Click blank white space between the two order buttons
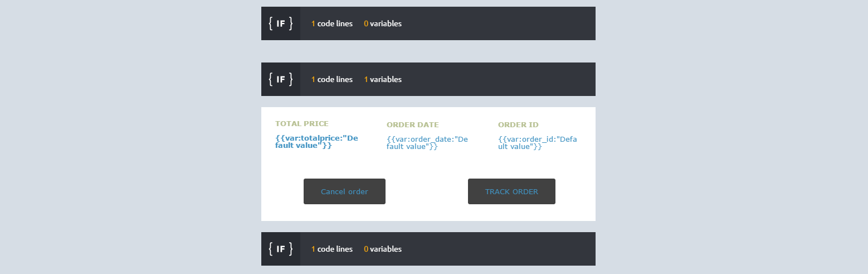The width and height of the screenshot is (868, 274). coord(427,191)
